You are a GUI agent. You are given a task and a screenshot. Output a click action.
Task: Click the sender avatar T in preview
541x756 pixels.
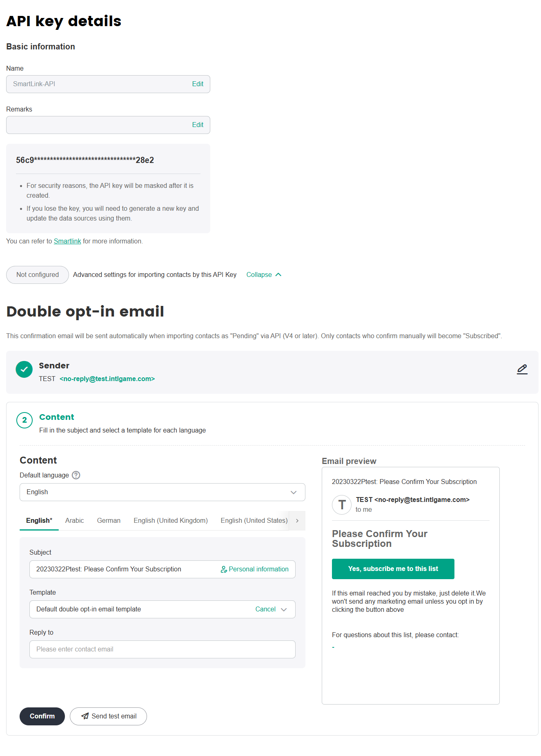(342, 505)
